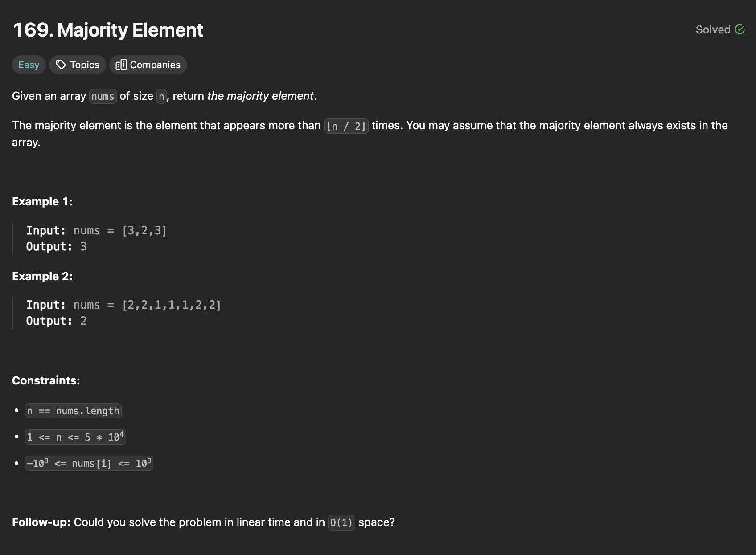Click the Easy difficulty badge
The height and width of the screenshot is (555, 756).
(29, 65)
